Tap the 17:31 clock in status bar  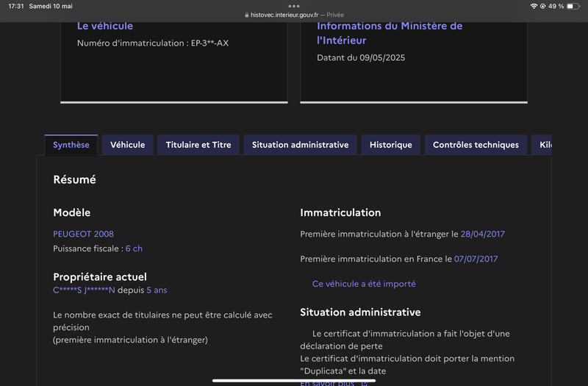(x=15, y=6)
